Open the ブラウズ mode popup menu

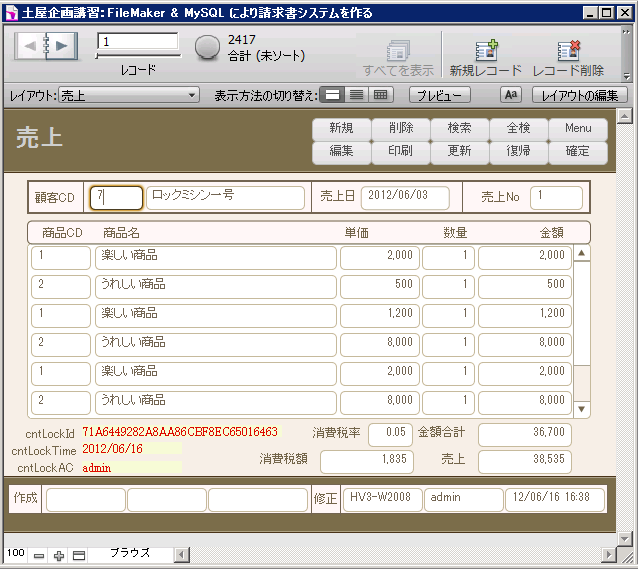click(130, 553)
